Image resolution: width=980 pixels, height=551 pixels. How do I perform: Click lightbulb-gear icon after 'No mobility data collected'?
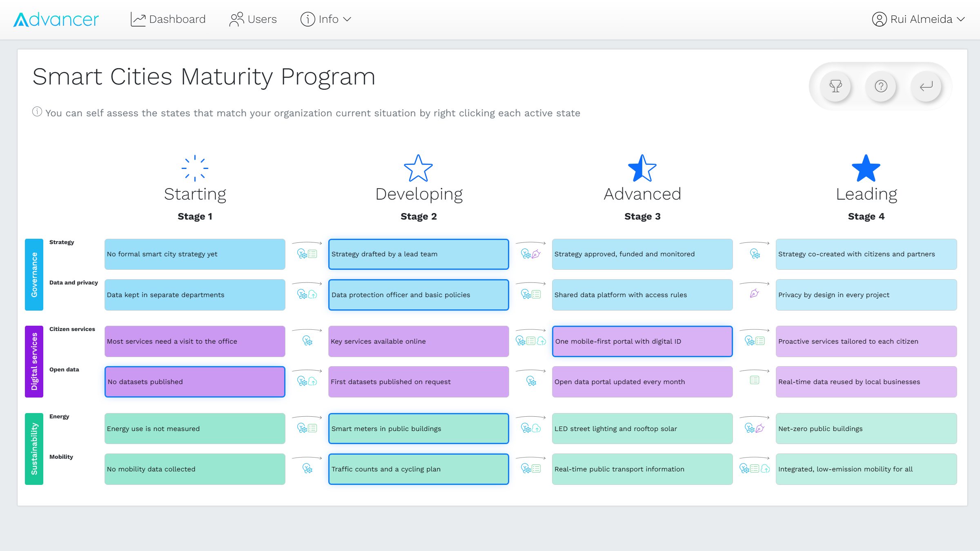point(307,469)
